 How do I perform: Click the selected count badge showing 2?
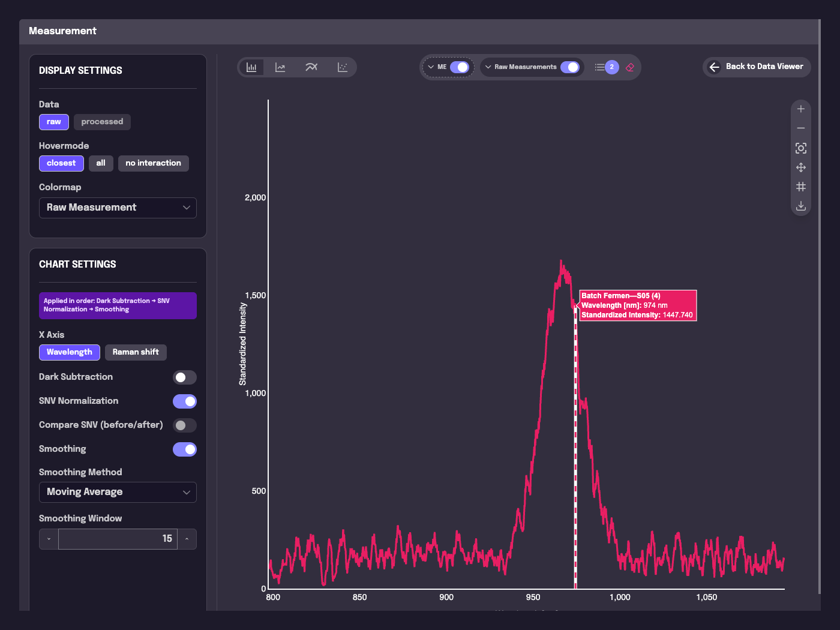pyautogui.click(x=612, y=67)
